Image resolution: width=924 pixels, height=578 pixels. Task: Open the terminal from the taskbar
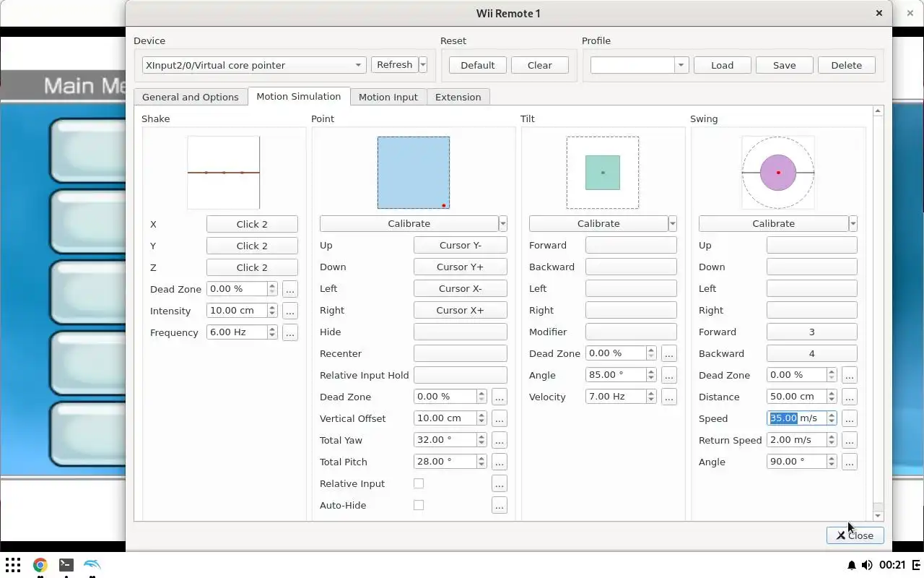click(66, 565)
